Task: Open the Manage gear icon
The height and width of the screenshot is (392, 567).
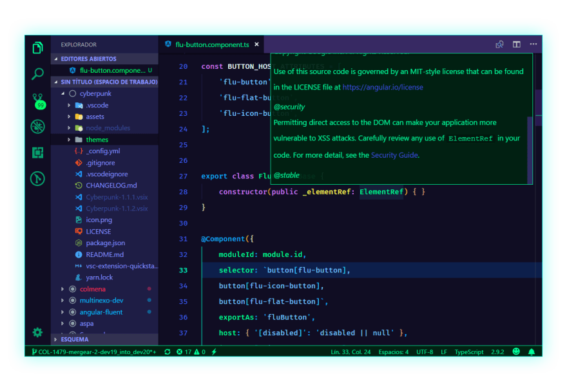Action: tap(37, 332)
